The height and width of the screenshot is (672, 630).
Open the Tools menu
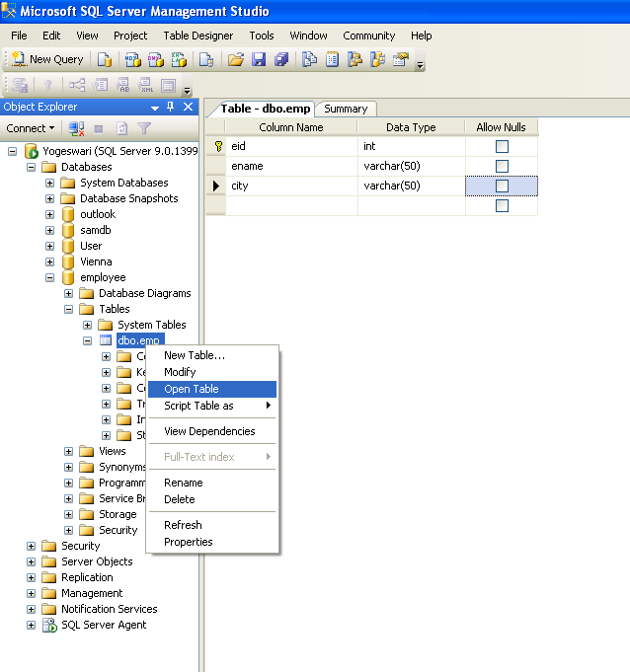262,36
